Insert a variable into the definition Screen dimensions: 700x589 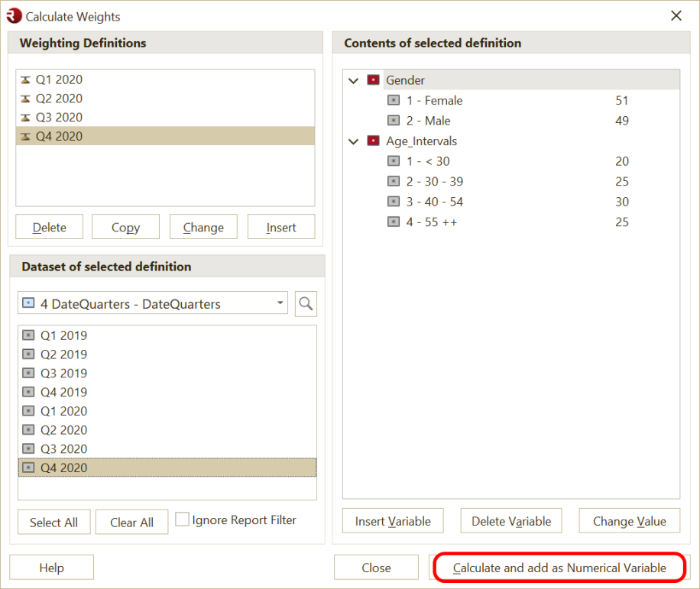[x=392, y=520]
